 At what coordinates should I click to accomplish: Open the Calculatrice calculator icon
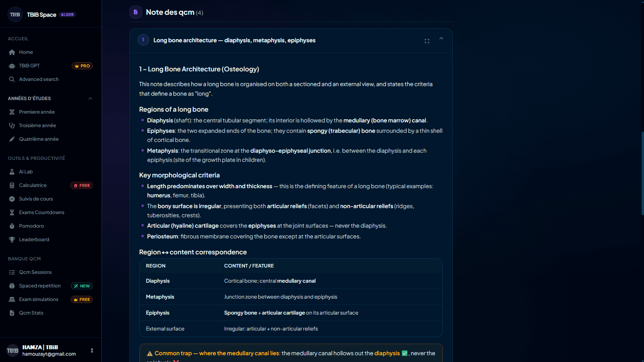point(12,185)
